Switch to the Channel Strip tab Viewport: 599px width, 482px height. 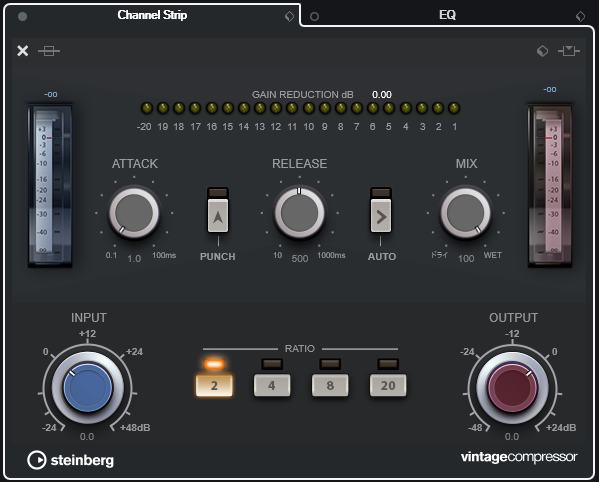pyautogui.click(x=152, y=15)
